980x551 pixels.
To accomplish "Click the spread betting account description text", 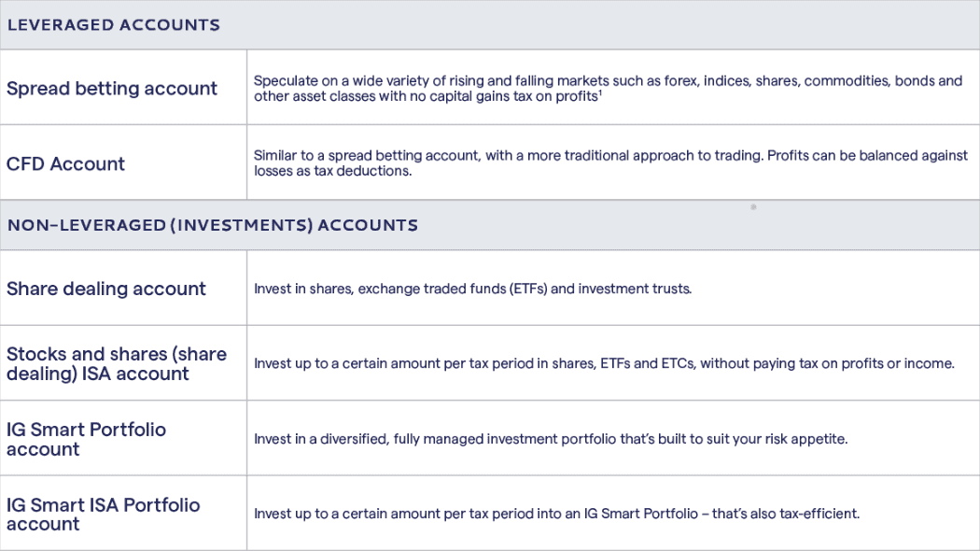I will tap(607, 89).
